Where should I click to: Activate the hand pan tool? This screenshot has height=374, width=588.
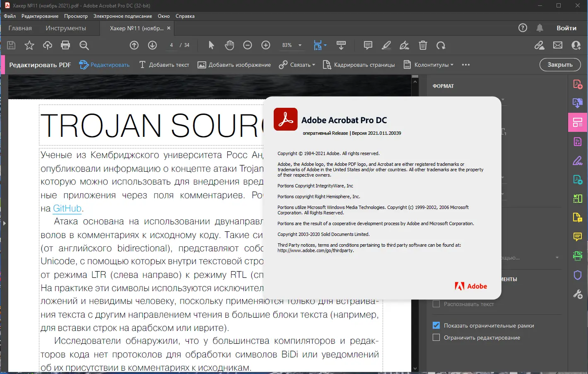[229, 45]
